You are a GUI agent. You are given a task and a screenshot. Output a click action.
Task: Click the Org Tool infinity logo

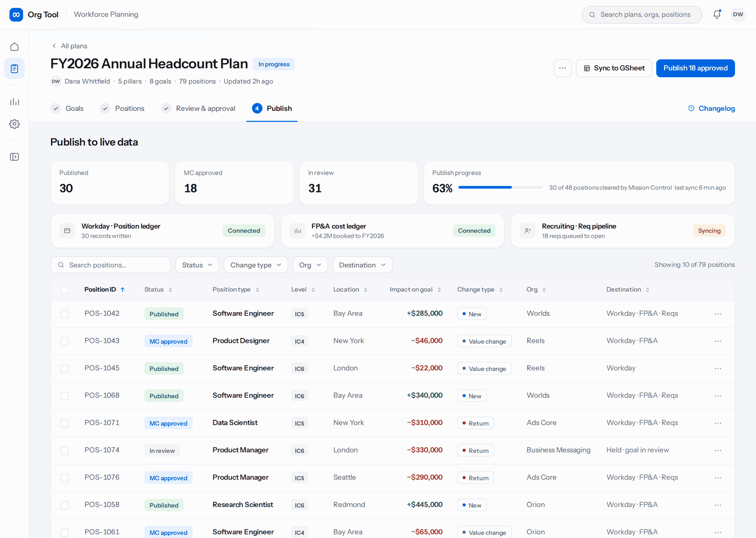pyautogui.click(x=16, y=15)
